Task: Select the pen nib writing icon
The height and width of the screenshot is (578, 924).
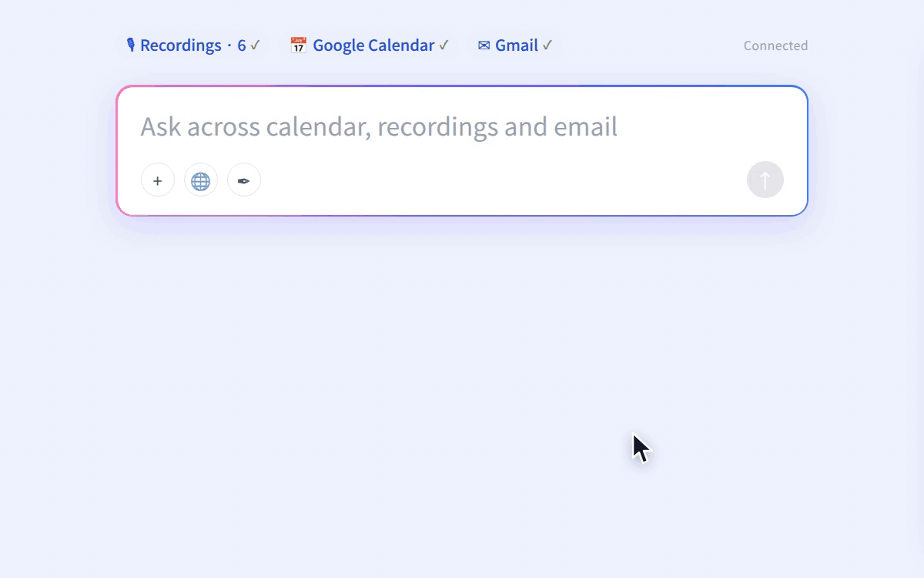Action: coord(244,180)
